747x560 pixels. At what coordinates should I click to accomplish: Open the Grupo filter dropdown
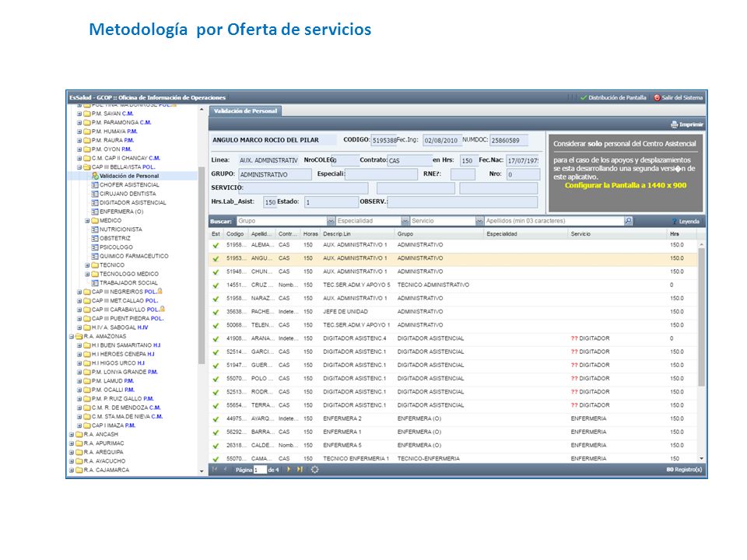coord(331,221)
